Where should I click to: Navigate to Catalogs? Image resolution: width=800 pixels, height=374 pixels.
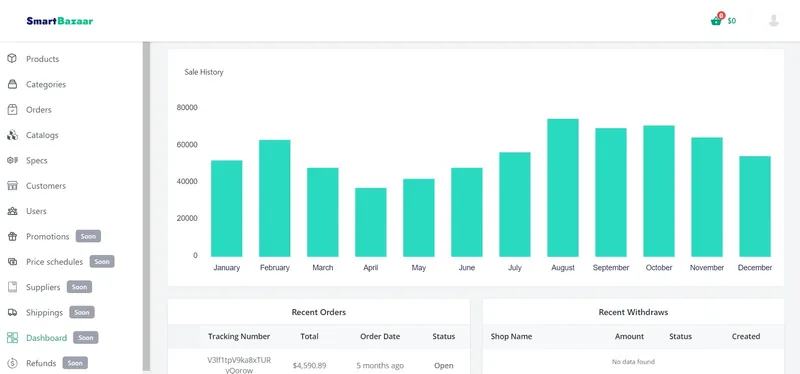[42, 135]
